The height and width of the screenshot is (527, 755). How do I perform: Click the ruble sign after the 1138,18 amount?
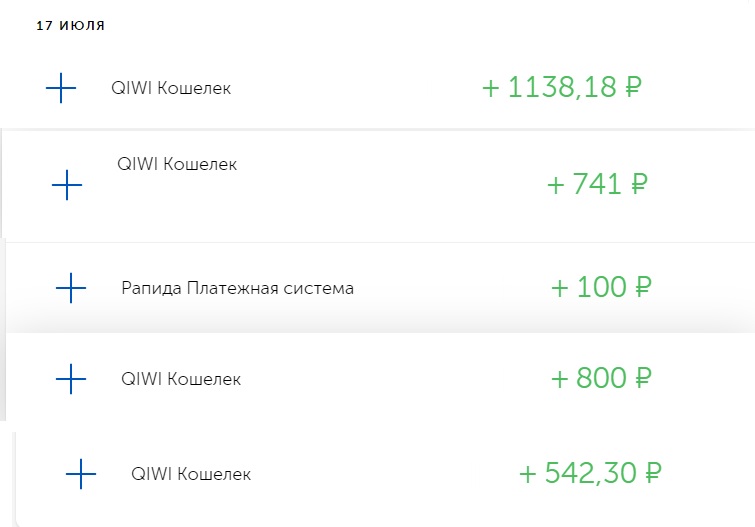[x=633, y=88]
